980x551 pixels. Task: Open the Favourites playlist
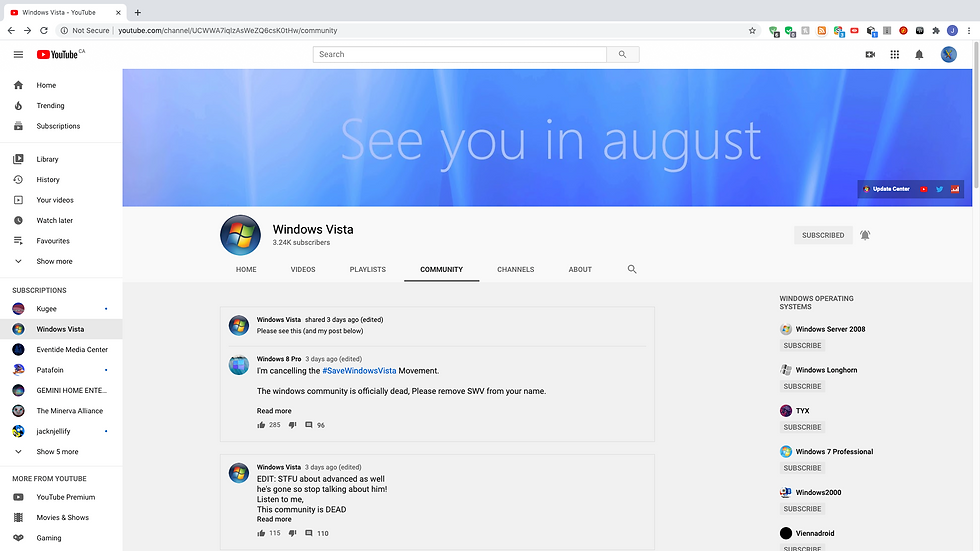click(x=61, y=241)
